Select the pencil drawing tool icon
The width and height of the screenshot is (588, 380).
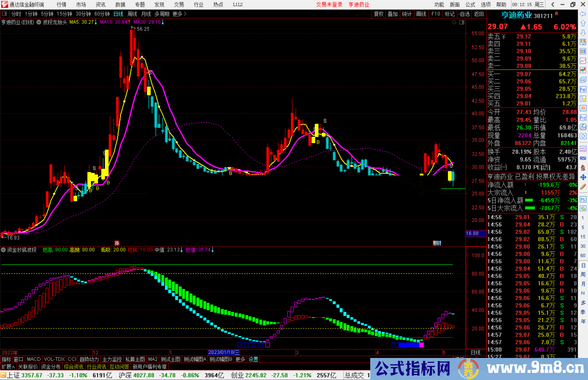point(583,187)
